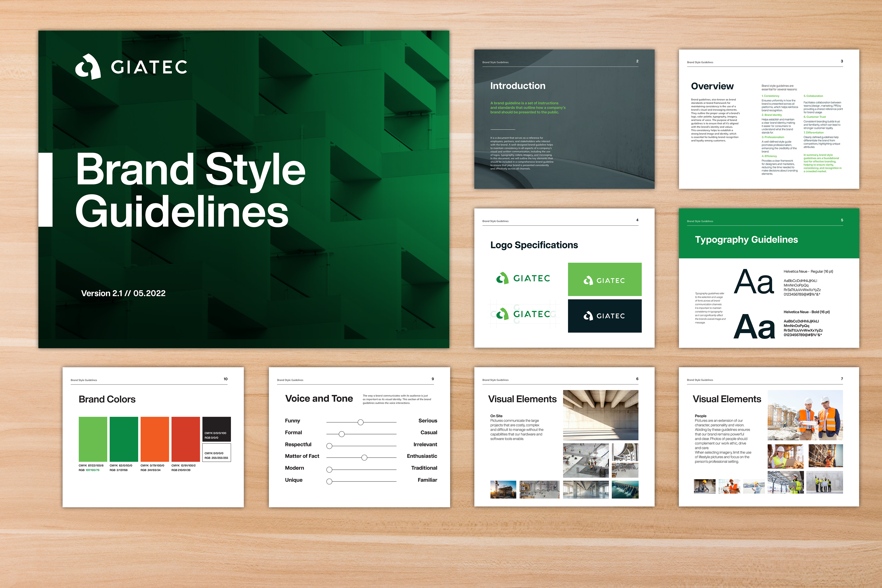
Task: Select the 'Voice and Tone' heading
Action: 319,399
